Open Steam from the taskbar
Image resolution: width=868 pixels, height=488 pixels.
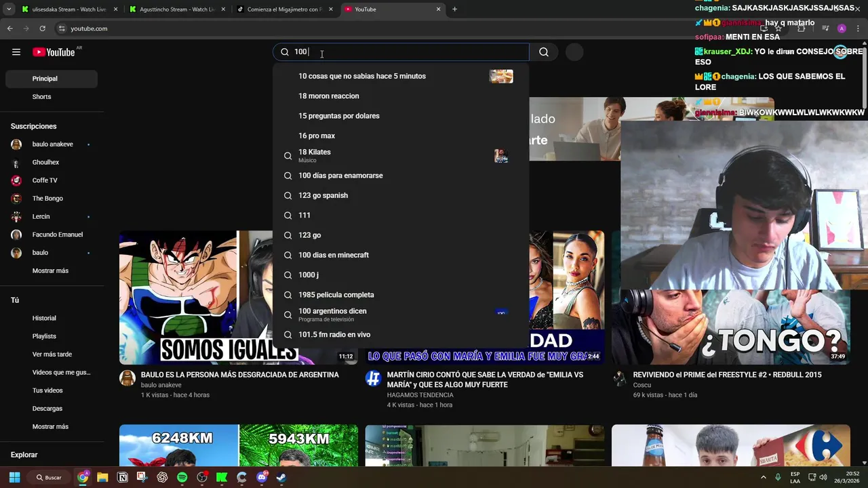pos(281,477)
